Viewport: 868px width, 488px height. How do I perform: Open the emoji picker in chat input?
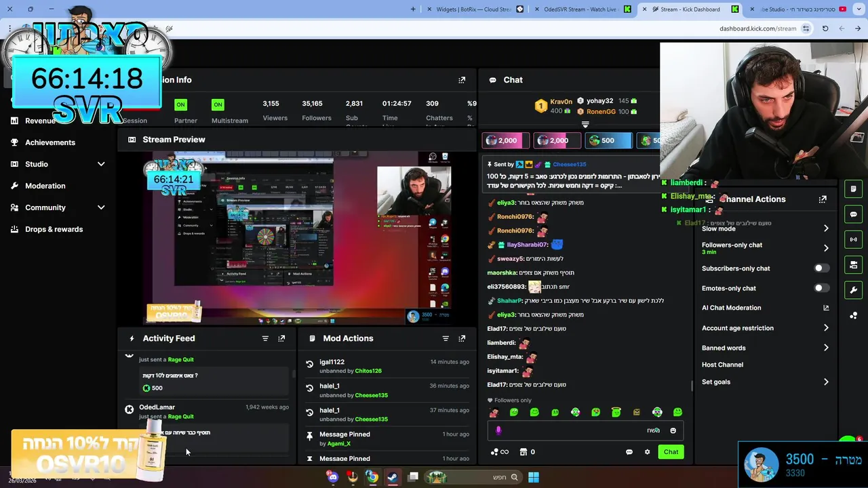pos(673,430)
